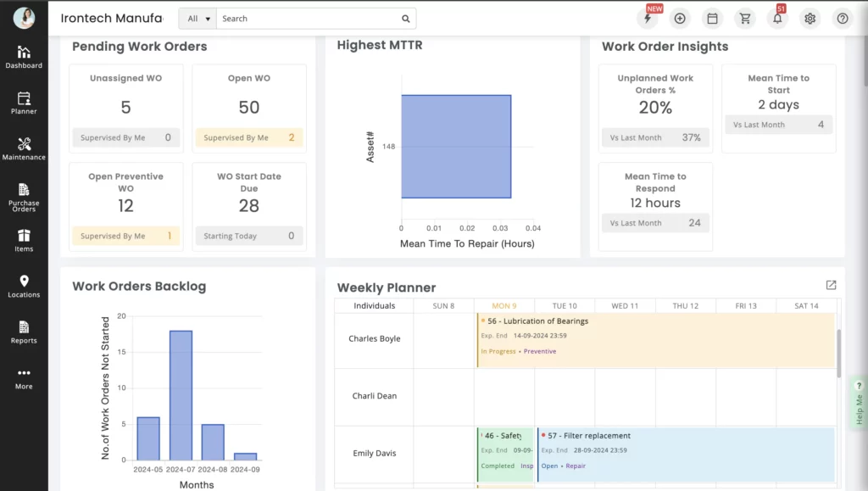Open Weekly Planner in expanded view
868x491 pixels.
click(831, 285)
